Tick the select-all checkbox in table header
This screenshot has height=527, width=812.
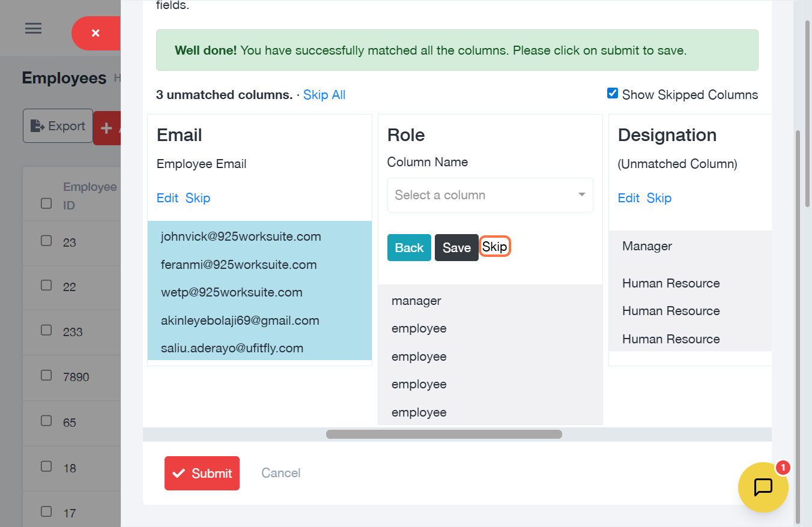[x=46, y=203]
